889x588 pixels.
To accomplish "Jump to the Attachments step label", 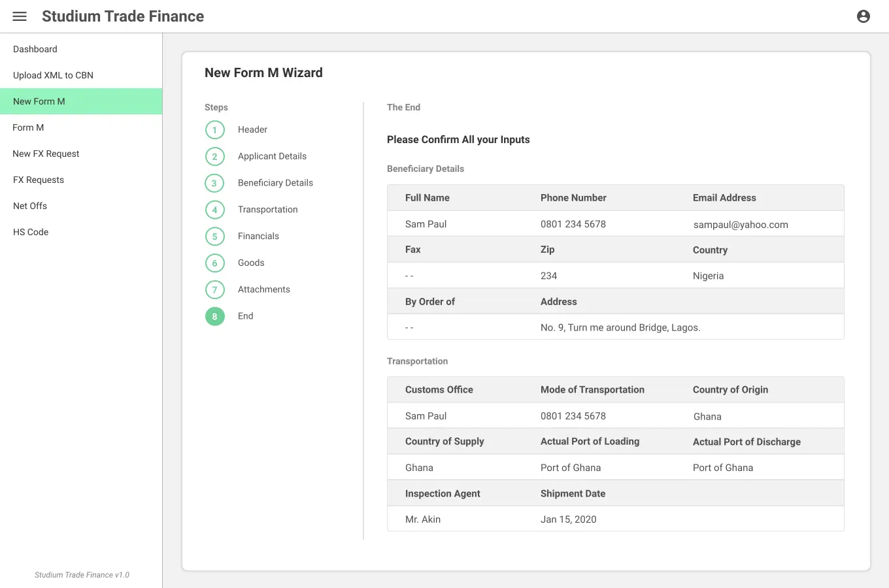I will click(x=263, y=289).
